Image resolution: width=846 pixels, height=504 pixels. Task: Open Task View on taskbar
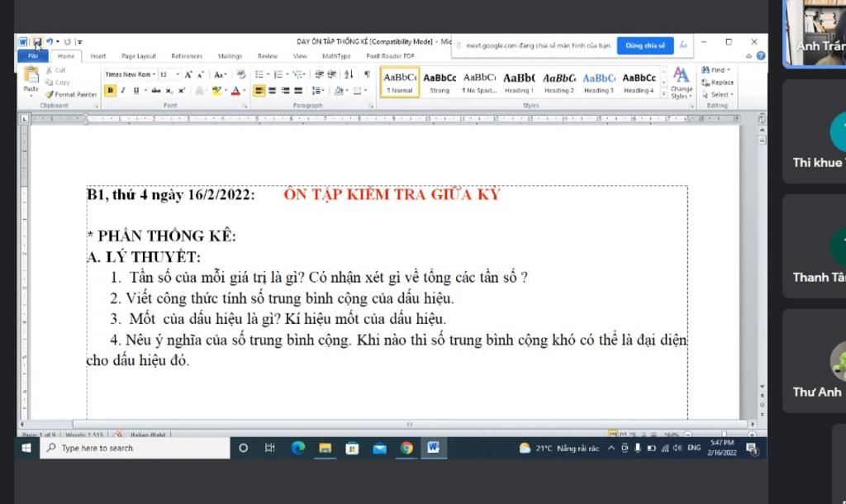tap(270, 448)
